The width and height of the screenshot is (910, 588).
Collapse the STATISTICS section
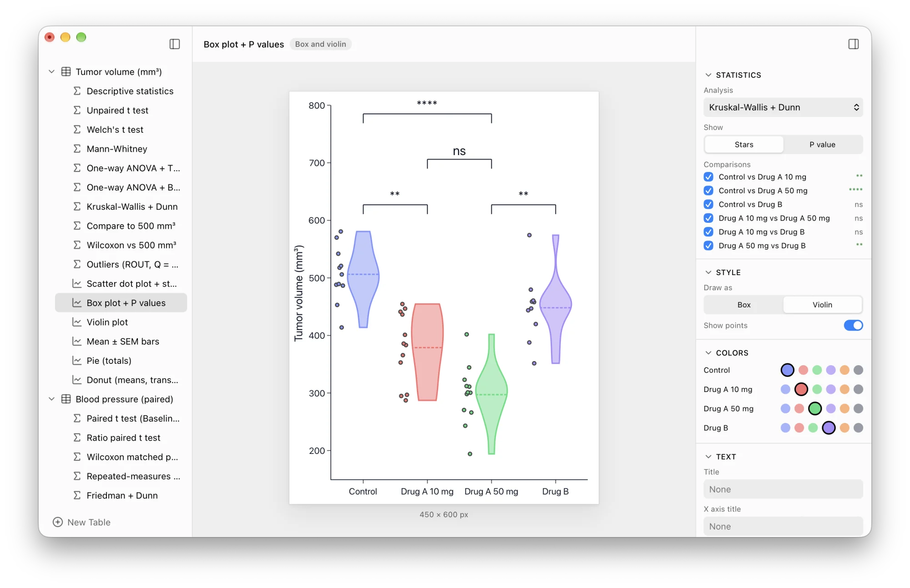pos(708,75)
